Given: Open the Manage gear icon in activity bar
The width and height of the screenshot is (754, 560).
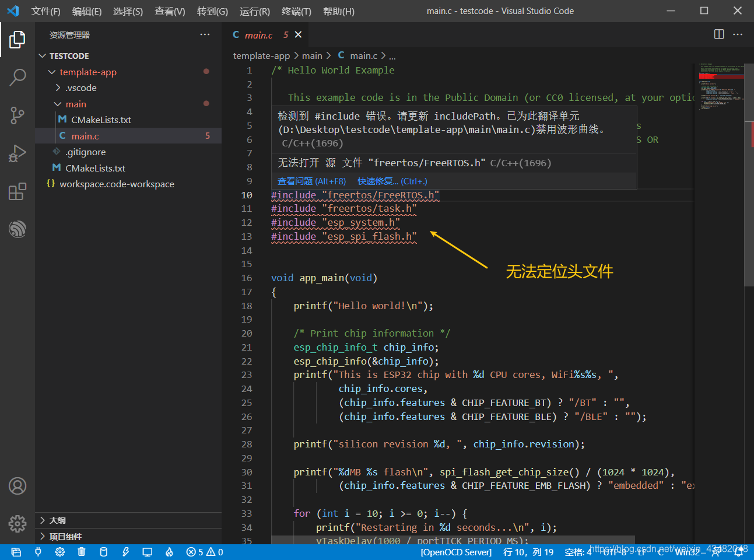Looking at the screenshot, I should [x=17, y=524].
